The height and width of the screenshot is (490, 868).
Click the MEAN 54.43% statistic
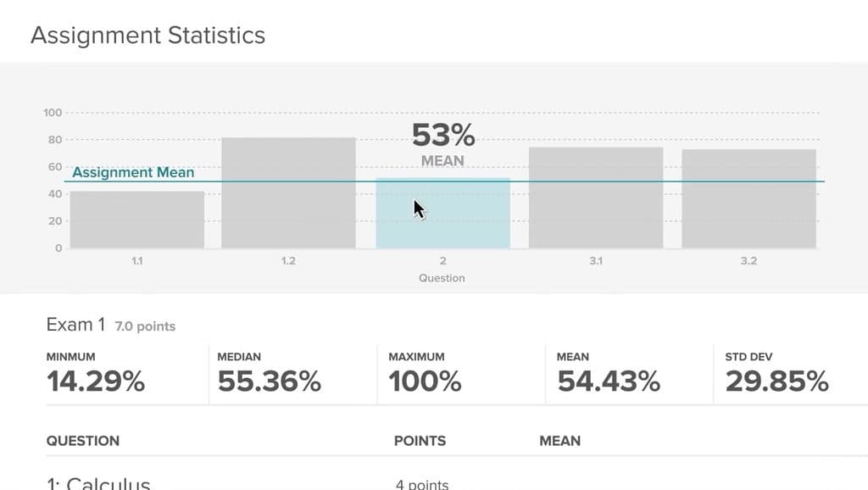(x=609, y=374)
